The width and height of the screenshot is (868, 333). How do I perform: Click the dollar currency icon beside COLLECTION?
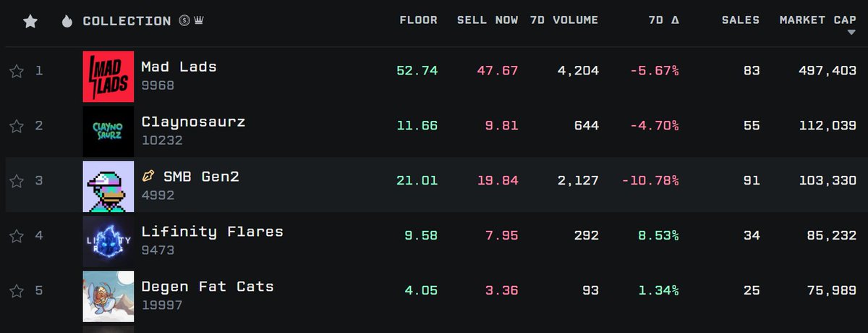click(x=184, y=21)
